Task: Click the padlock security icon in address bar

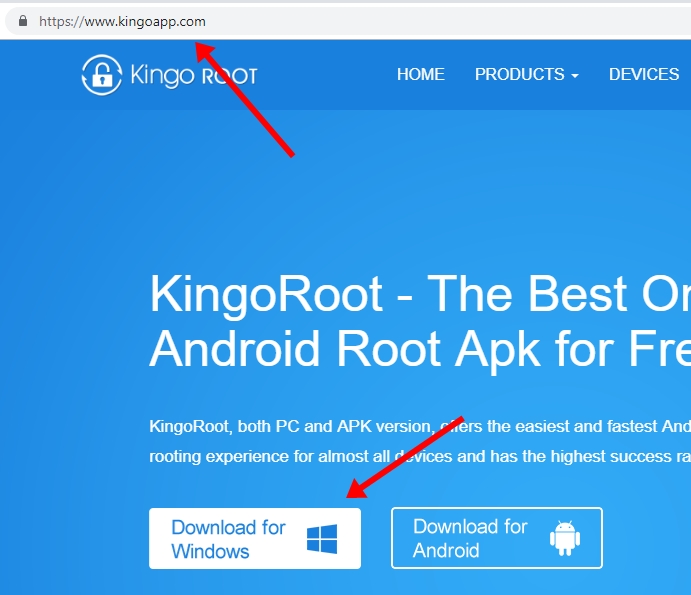Action: [22, 21]
